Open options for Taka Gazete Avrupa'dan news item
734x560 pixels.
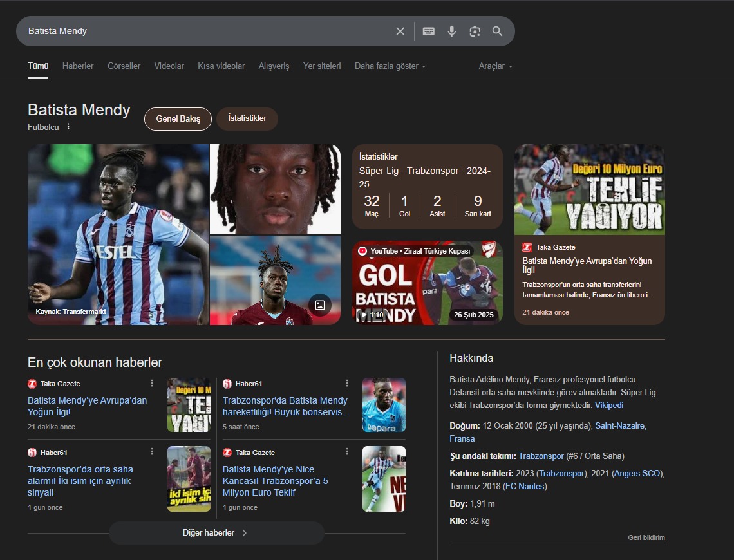pos(152,384)
